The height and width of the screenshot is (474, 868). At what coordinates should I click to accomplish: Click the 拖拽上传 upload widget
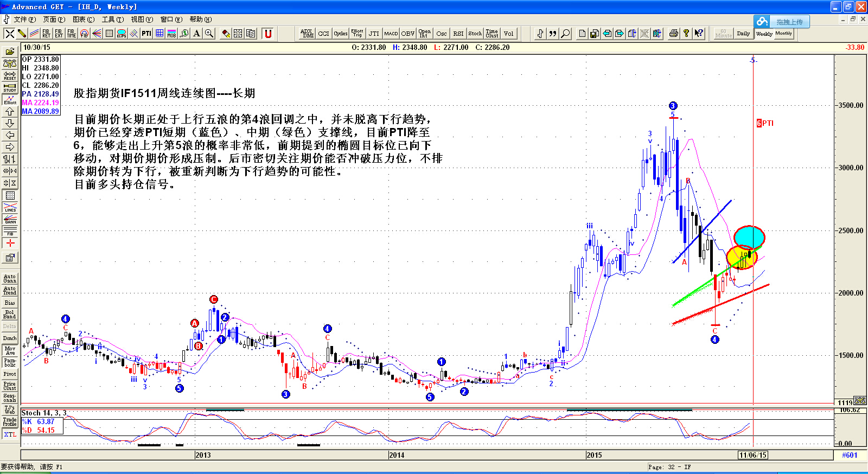click(782, 22)
